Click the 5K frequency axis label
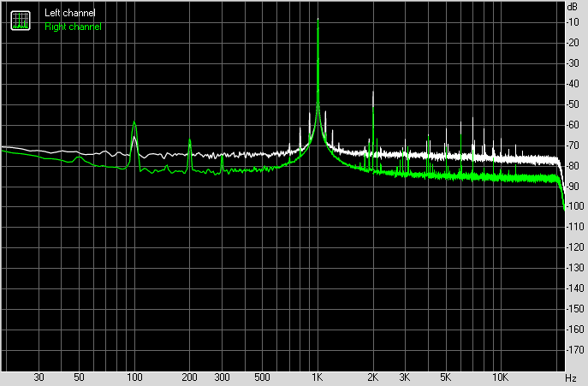 (x=445, y=377)
